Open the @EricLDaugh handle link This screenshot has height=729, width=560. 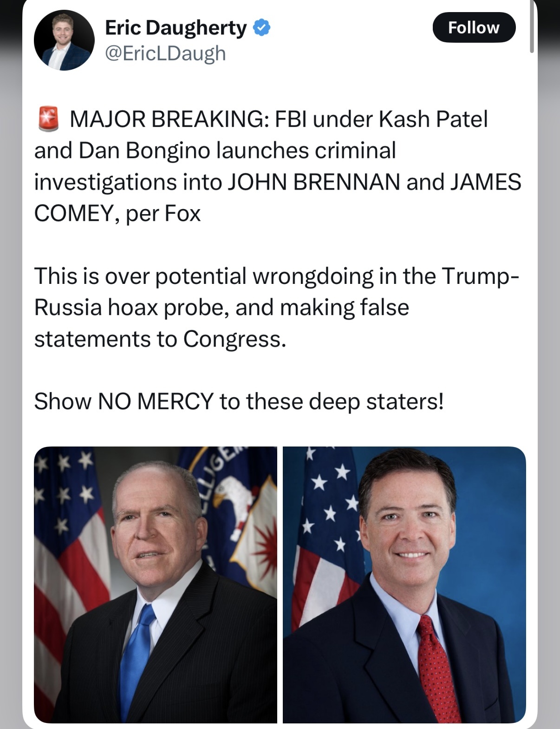point(165,53)
